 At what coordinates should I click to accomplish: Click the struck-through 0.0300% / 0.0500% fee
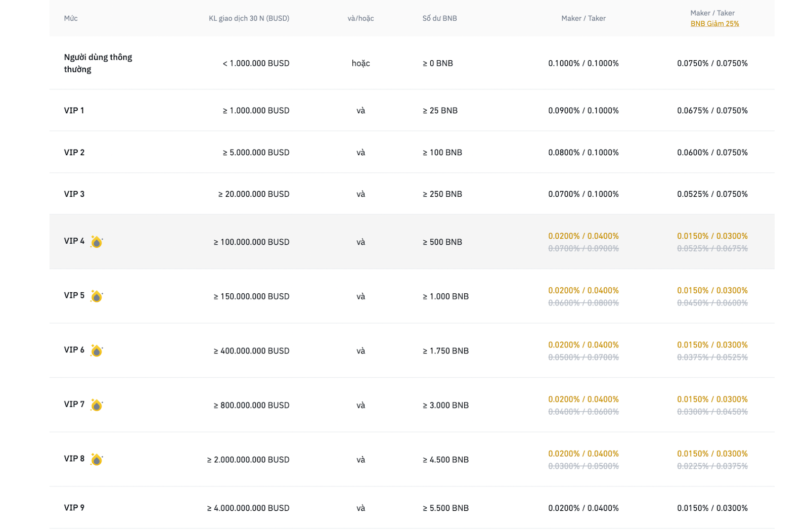point(583,466)
